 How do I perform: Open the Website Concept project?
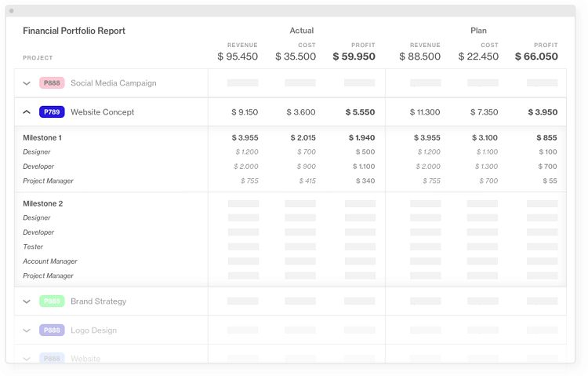[x=103, y=112]
